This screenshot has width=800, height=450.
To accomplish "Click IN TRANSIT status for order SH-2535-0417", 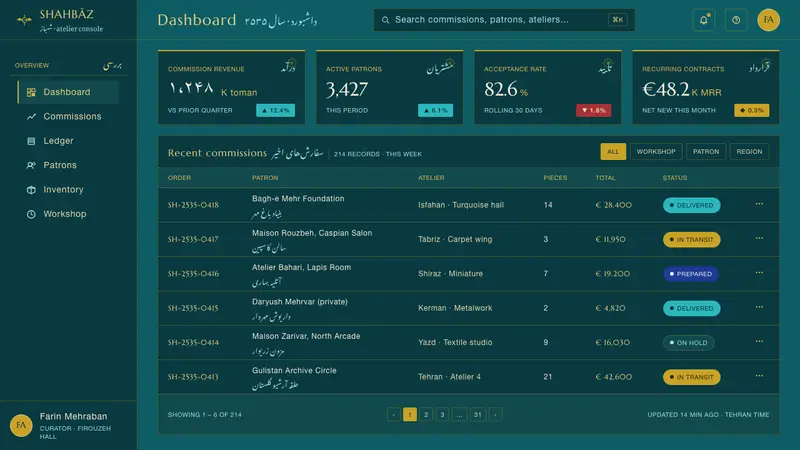I will click(x=691, y=239).
